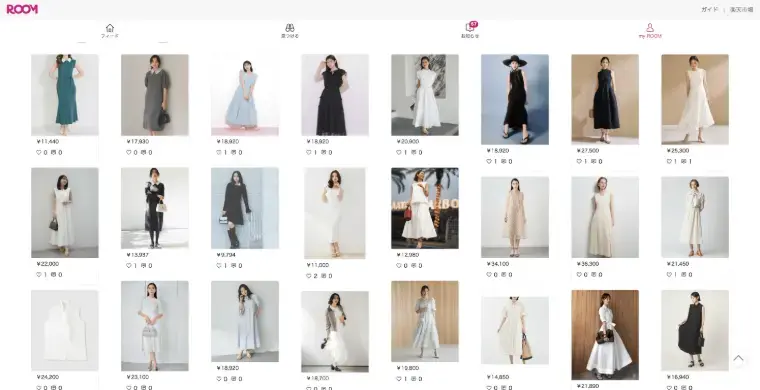Click the ¥11,440 price text

click(x=48, y=141)
